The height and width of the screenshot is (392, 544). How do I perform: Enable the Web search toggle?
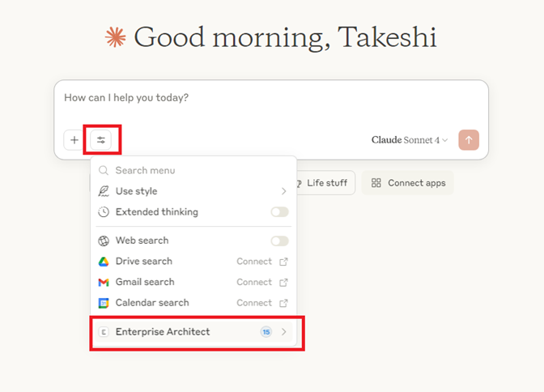coord(279,241)
